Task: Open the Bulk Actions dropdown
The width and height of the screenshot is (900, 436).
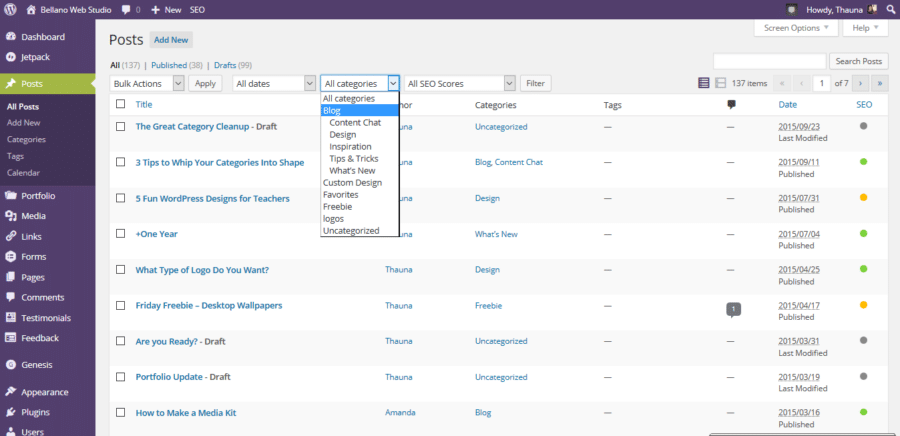Action: point(147,83)
